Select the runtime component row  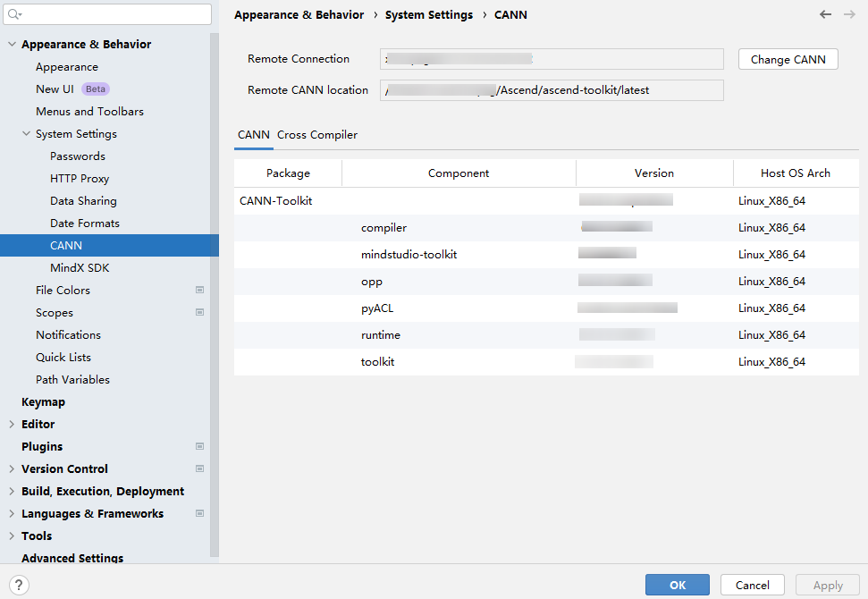[x=546, y=335]
